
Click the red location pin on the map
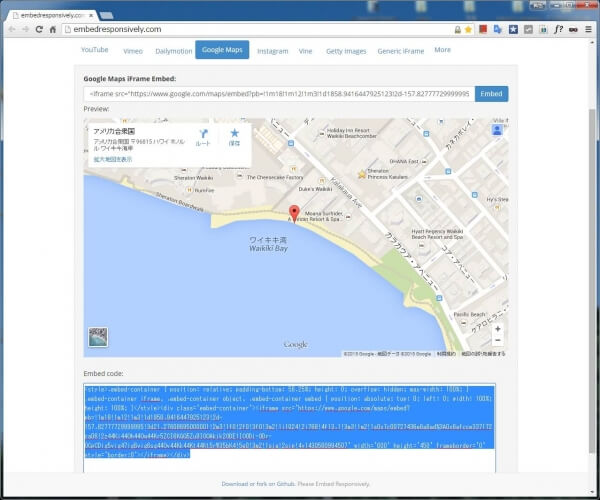pyautogui.click(x=294, y=212)
